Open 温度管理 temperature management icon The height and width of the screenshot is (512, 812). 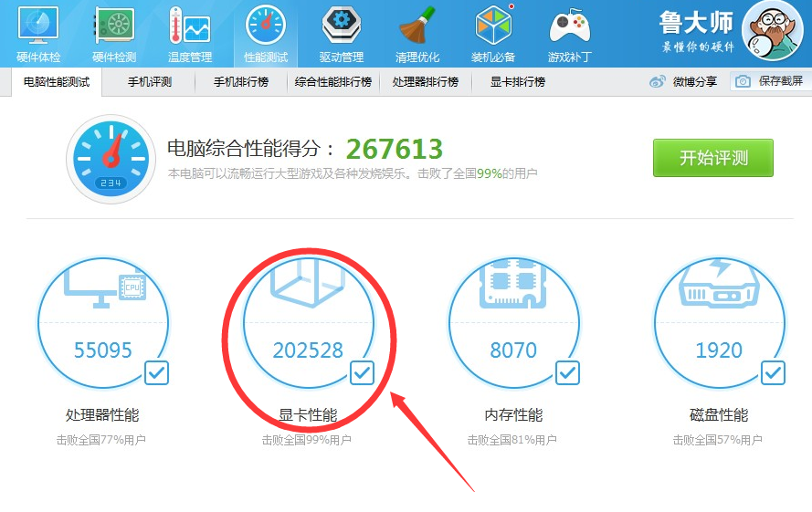pos(190,25)
